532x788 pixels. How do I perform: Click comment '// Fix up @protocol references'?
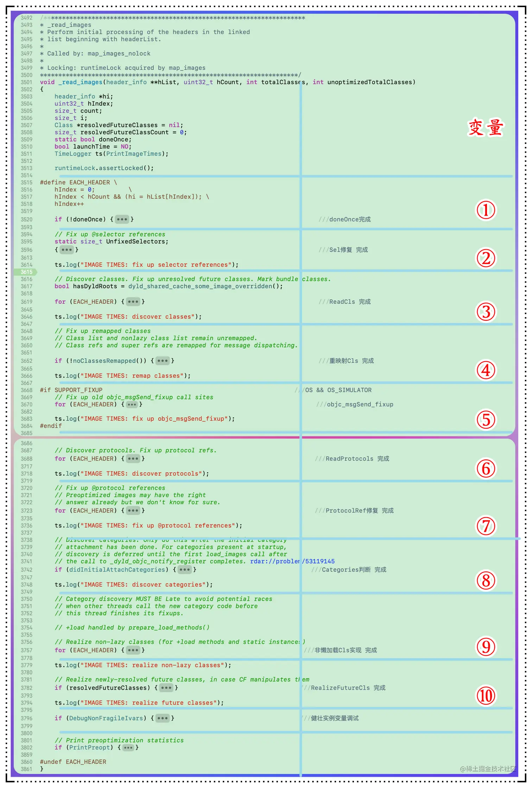(110, 488)
